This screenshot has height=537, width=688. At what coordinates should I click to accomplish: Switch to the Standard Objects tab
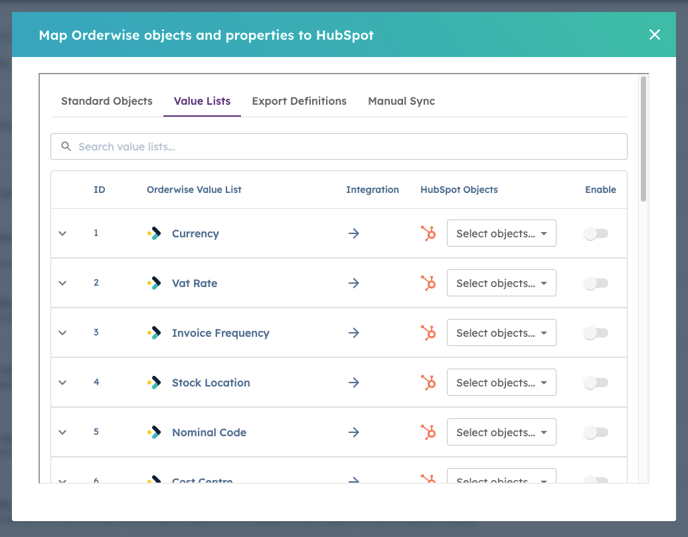pos(107,101)
